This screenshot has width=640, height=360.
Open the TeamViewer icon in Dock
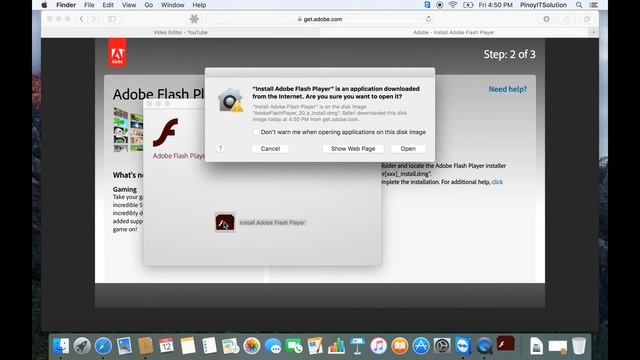point(463,346)
